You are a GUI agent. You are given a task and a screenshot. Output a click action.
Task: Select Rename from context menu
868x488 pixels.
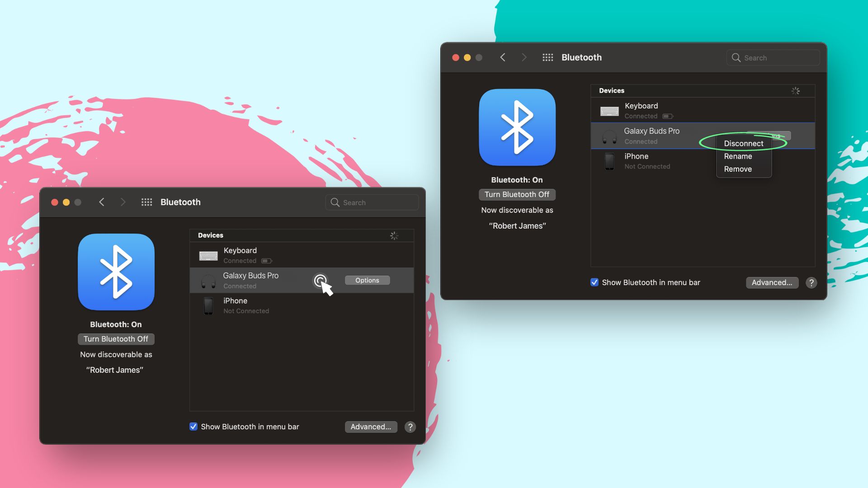tap(737, 156)
